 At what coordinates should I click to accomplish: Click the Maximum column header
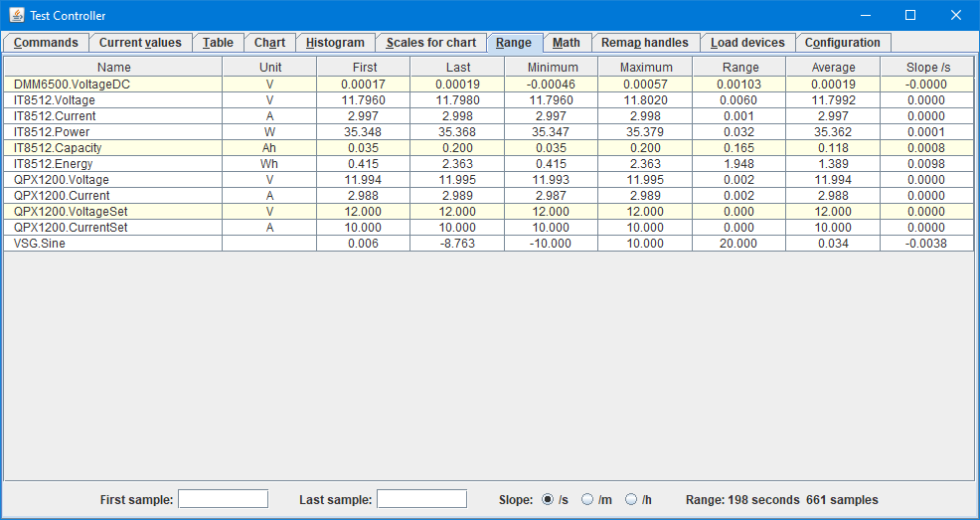[646, 67]
